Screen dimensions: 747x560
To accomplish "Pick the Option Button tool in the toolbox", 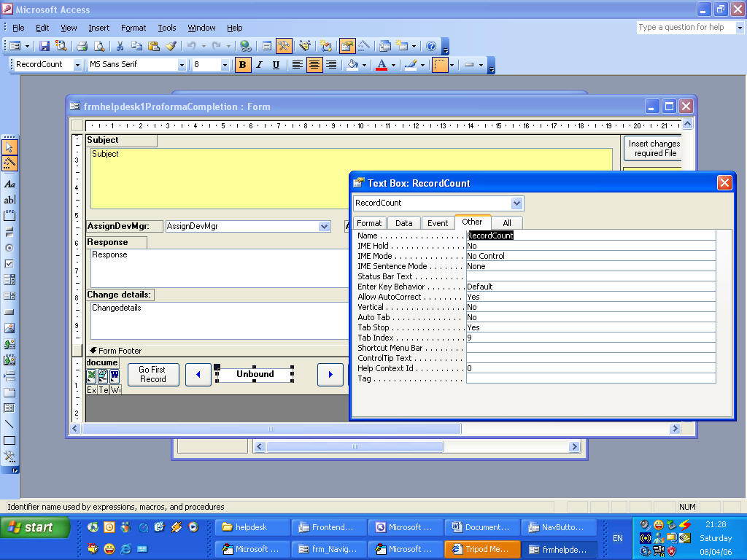I will [x=9, y=248].
